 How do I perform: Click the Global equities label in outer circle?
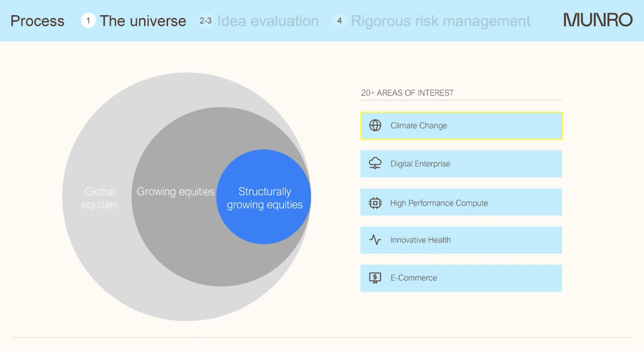tap(99, 198)
